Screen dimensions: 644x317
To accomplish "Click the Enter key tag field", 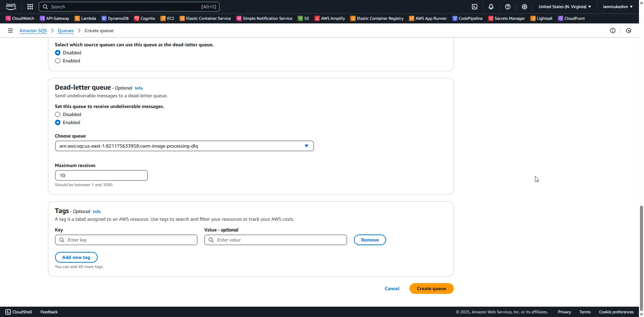I will pyautogui.click(x=126, y=240).
